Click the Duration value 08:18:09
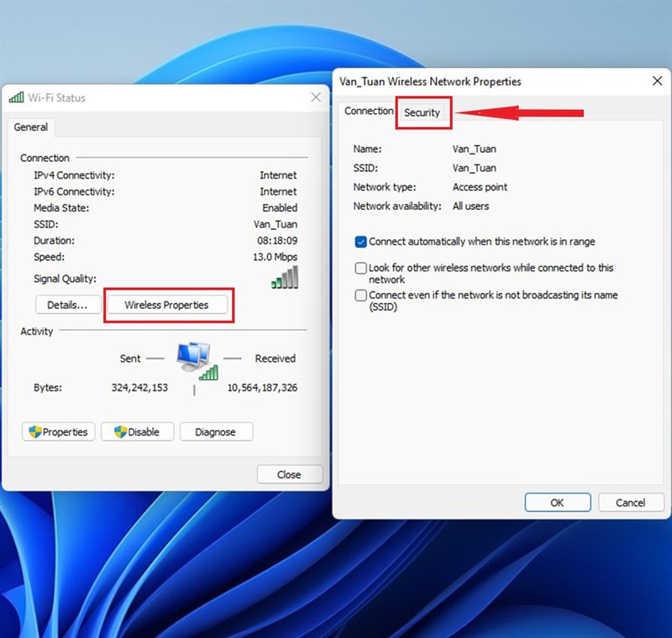672x638 pixels. click(x=277, y=241)
